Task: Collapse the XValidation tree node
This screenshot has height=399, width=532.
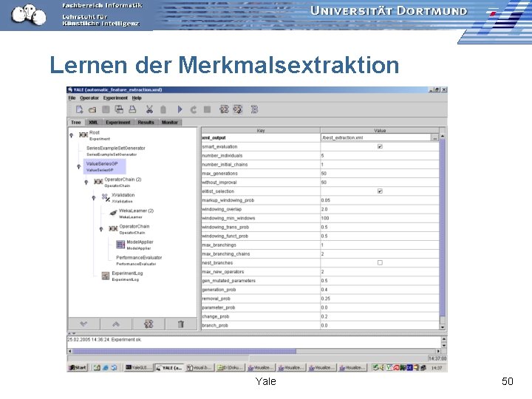Action: click(94, 198)
